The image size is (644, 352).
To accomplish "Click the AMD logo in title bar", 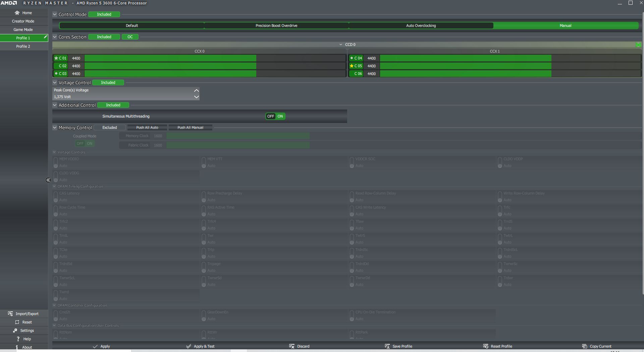I will point(8,3).
